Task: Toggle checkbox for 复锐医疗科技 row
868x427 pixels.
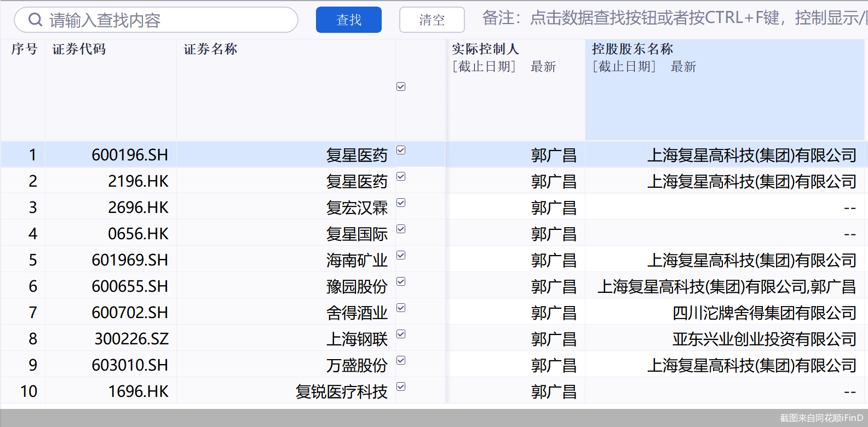Action: click(x=401, y=386)
